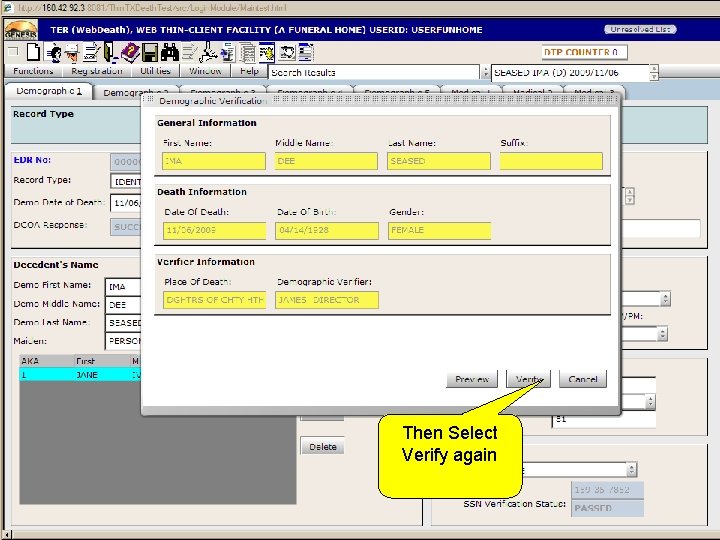Click the blank new document icon

[33, 52]
